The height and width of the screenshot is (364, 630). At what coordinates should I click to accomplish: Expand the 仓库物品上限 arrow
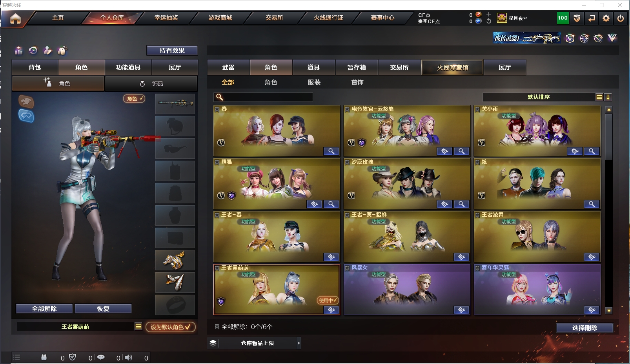coord(299,343)
